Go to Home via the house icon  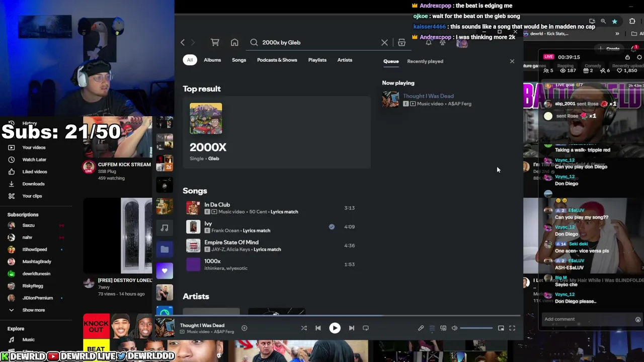234,43
